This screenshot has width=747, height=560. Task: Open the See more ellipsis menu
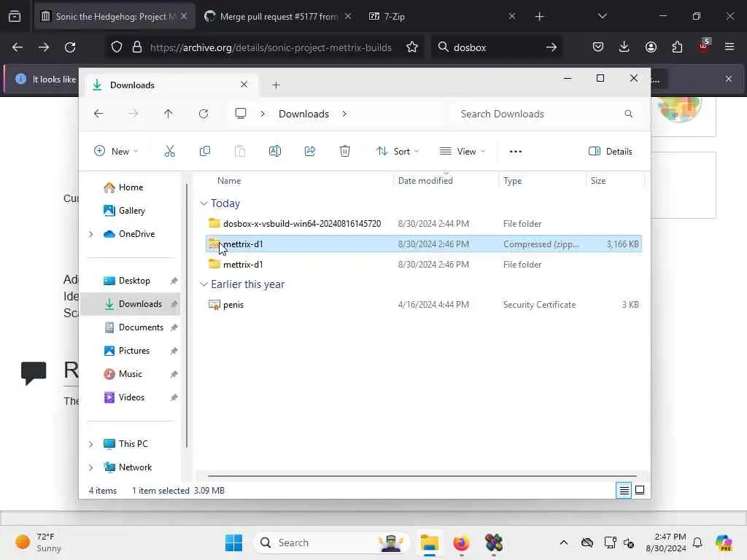(516, 152)
